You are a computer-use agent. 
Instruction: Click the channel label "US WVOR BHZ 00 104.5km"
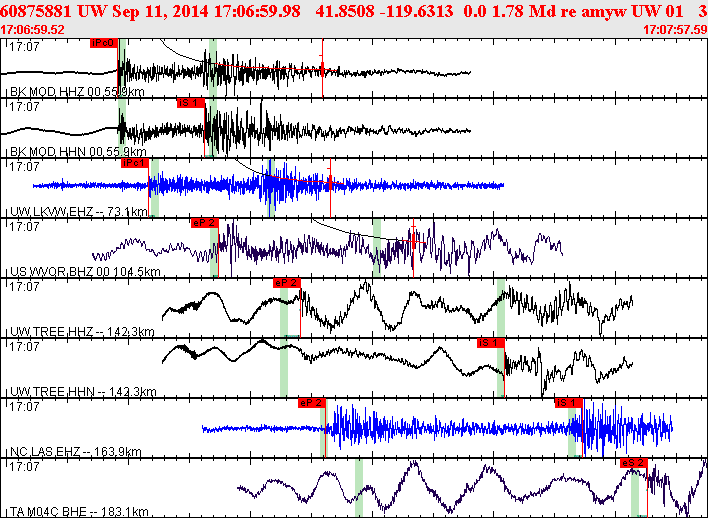85,272
